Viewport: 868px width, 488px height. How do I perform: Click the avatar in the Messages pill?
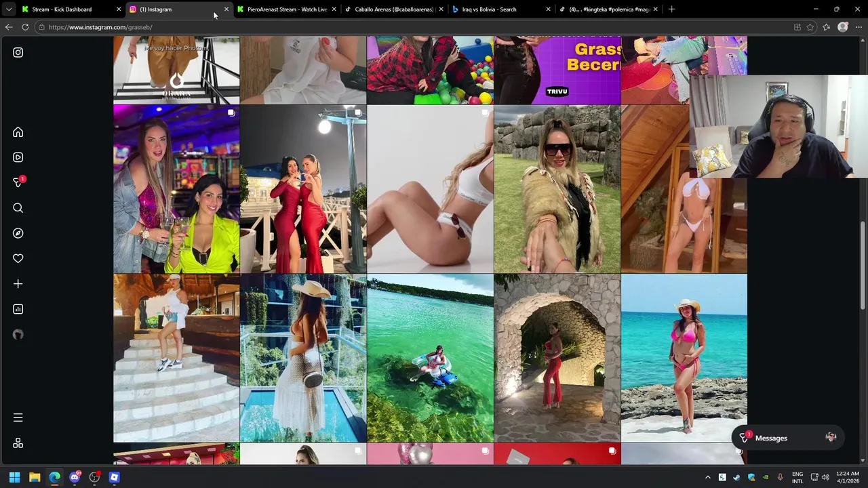(831, 438)
